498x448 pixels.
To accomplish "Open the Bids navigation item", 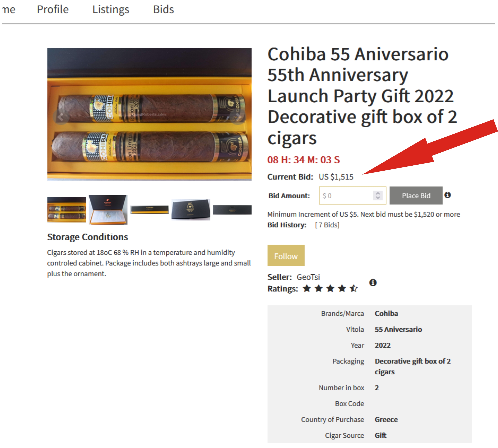I will 163,10.
